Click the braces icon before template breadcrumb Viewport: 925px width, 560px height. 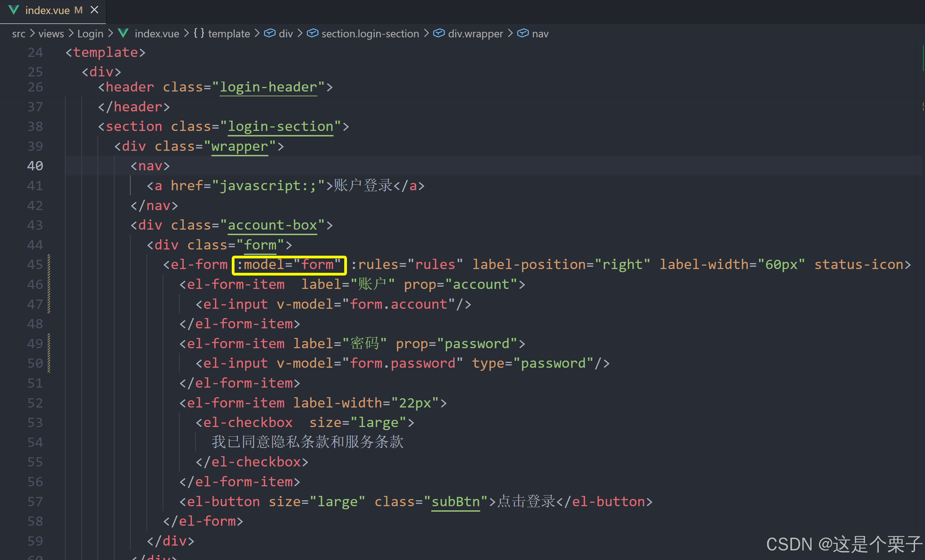199,33
